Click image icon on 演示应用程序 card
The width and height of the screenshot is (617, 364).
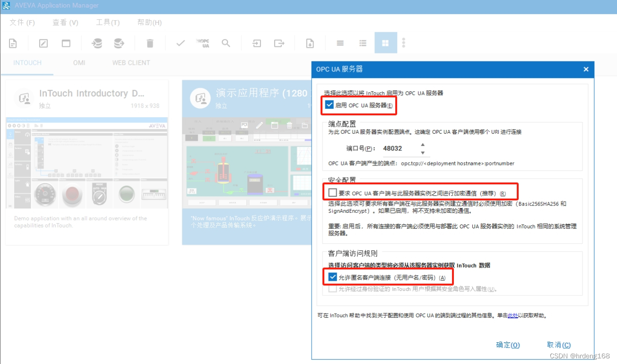(244, 125)
